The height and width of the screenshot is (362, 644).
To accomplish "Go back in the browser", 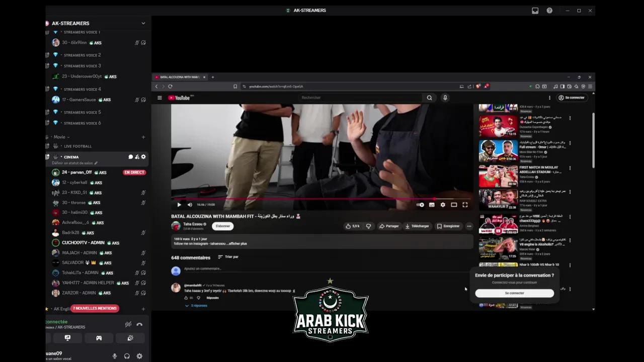I will 156,86.
